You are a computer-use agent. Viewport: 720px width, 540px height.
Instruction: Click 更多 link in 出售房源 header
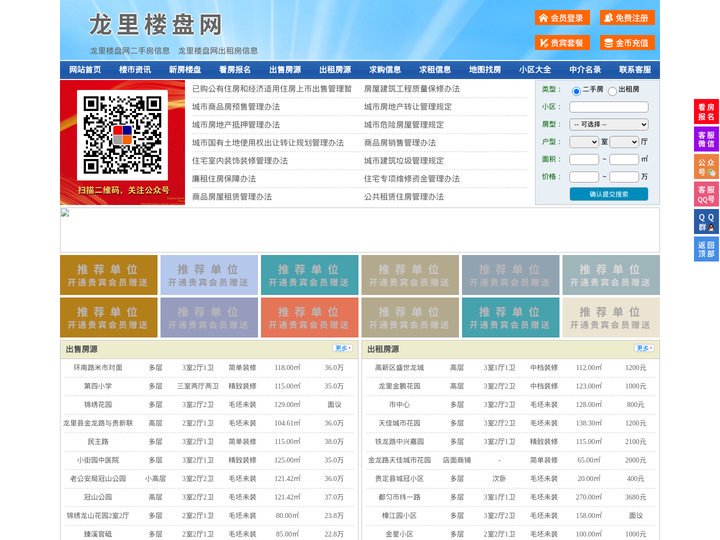point(343,349)
